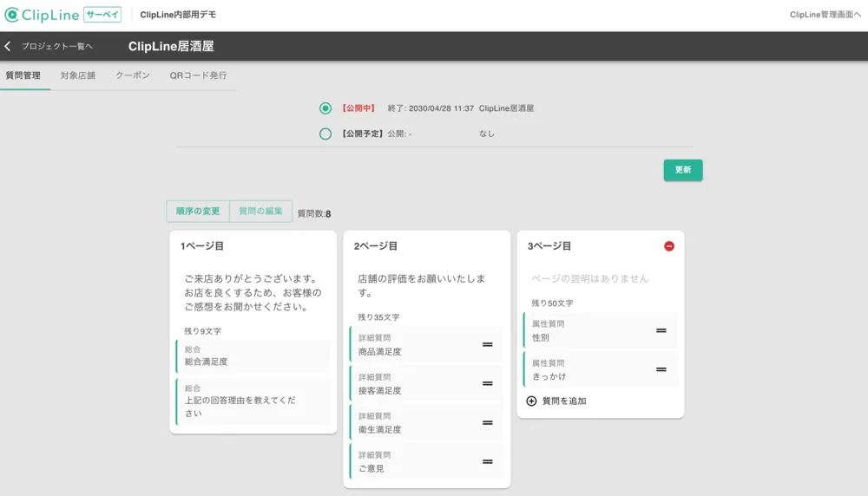
Task: Click the 質問数:8 counter text
Action: tap(314, 214)
